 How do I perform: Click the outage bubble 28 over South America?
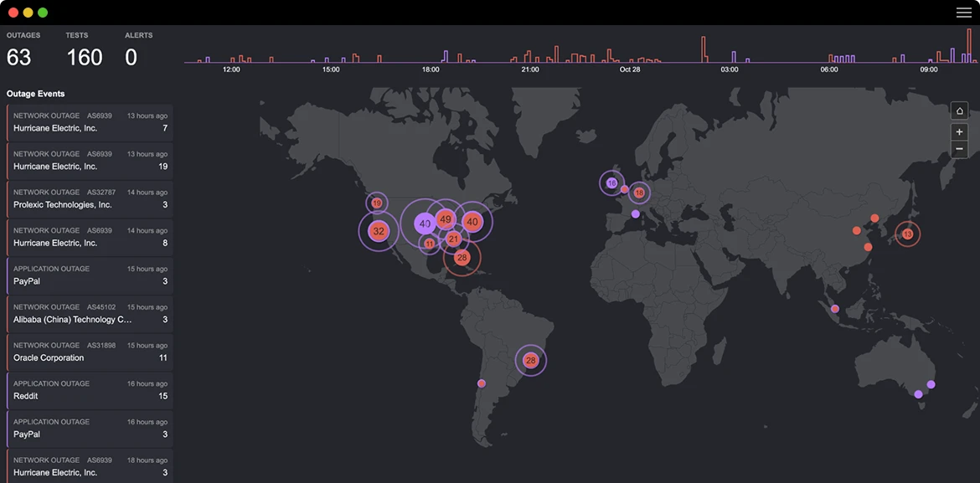pyautogui.click(x=530, y=360)
